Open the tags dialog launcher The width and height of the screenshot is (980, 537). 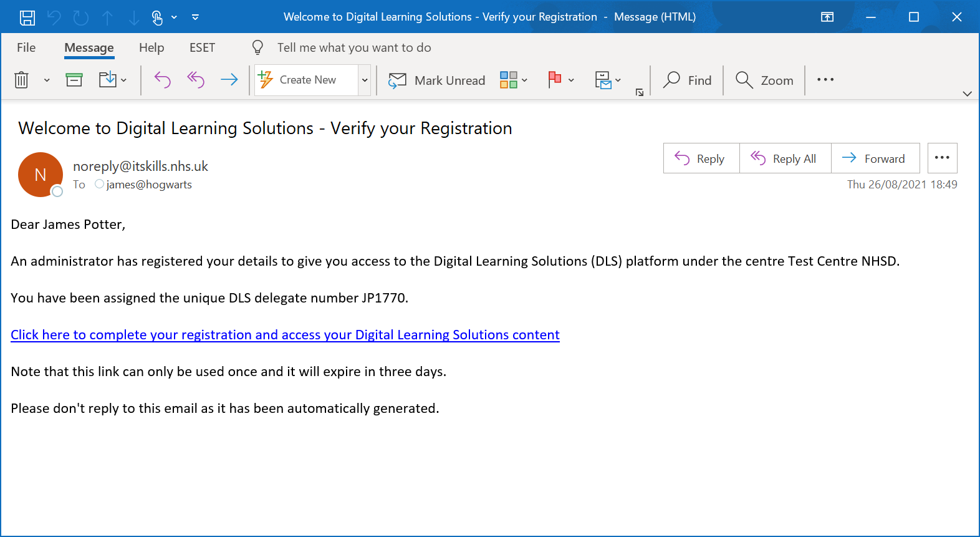[640, 92]
